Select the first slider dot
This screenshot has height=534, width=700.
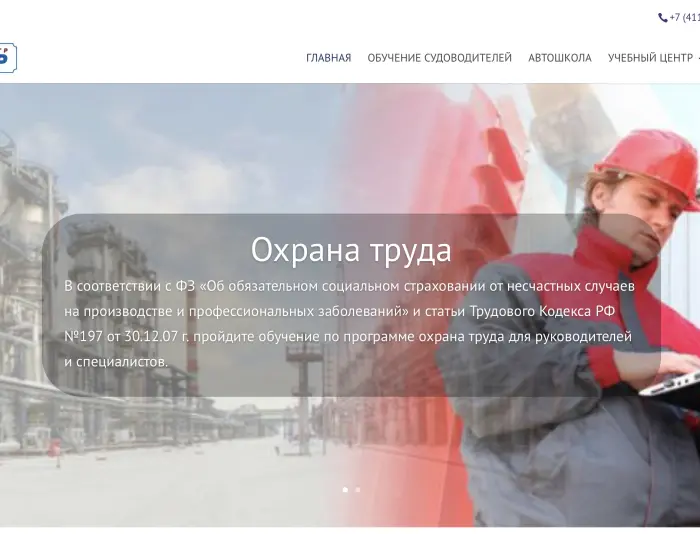[x=345, y=490]
